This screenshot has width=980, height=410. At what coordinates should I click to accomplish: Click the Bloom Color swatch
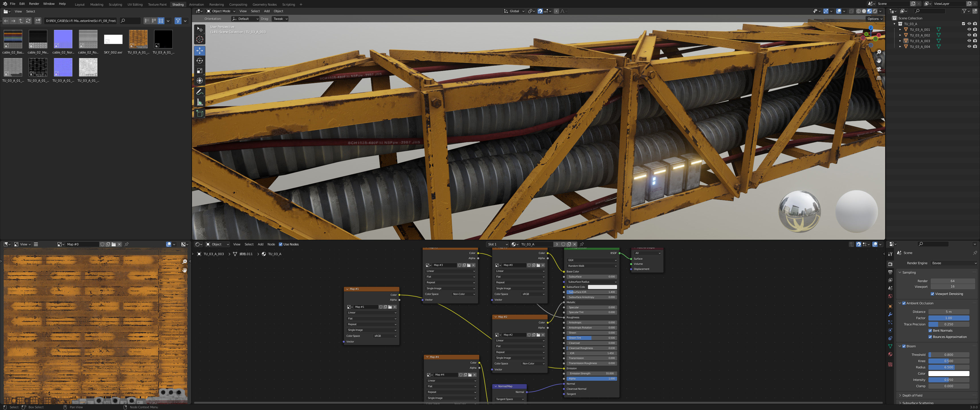point(949,374)
